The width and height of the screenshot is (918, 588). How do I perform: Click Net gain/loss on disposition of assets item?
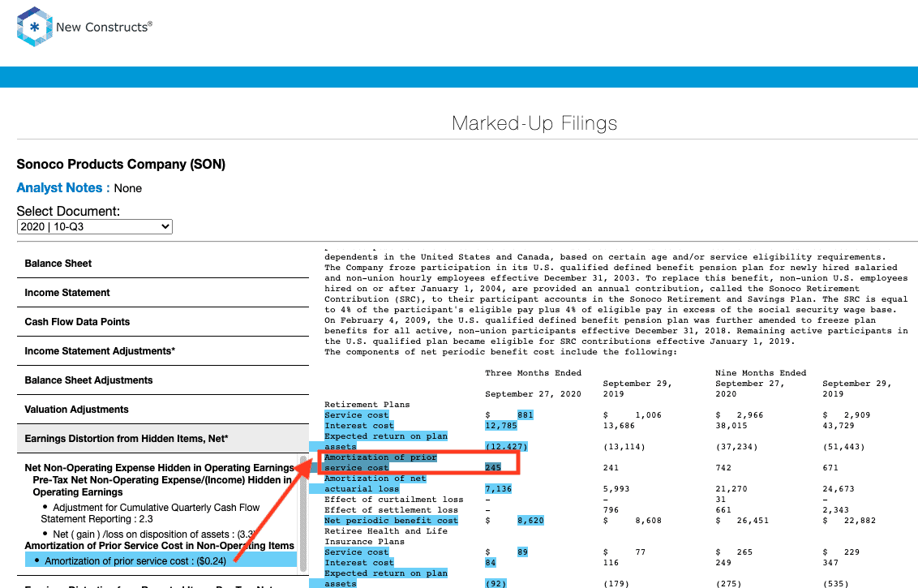tap(154, 534)
